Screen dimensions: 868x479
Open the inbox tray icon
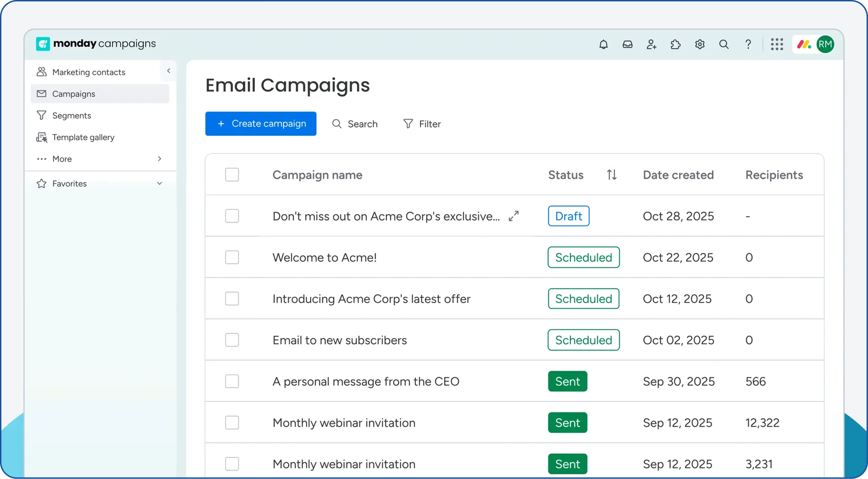[628, 44]
